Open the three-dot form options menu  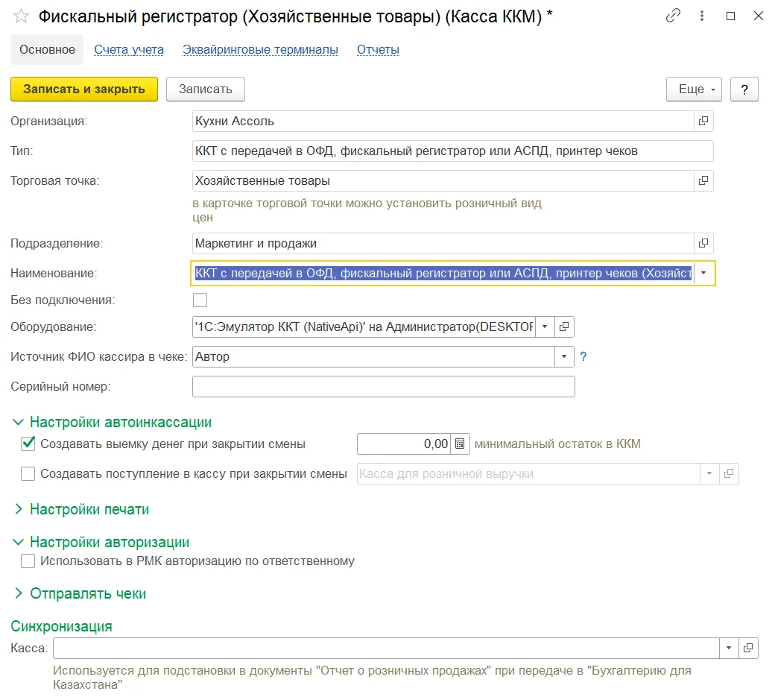(x=701, y=16)
